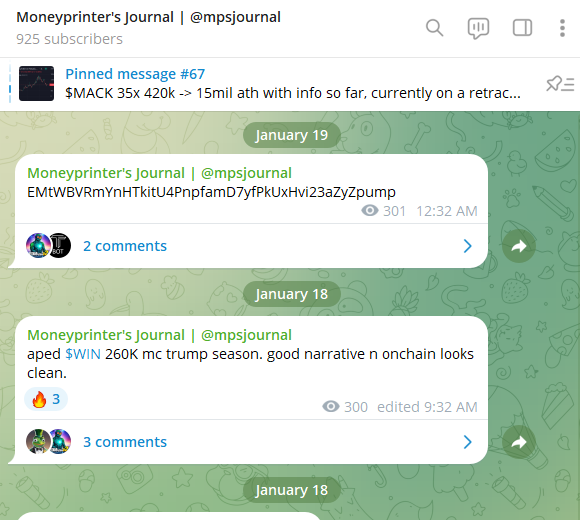Open 2 comments thread
Screen dimensions: 580x520
pyautogui.click(x=252, y=246)
